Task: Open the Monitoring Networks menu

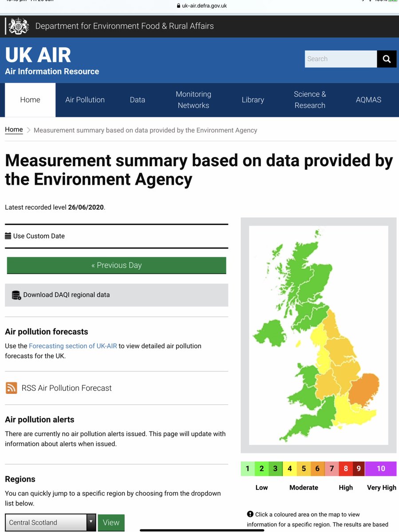Action: pyautogui.click(x=194, y=100)
